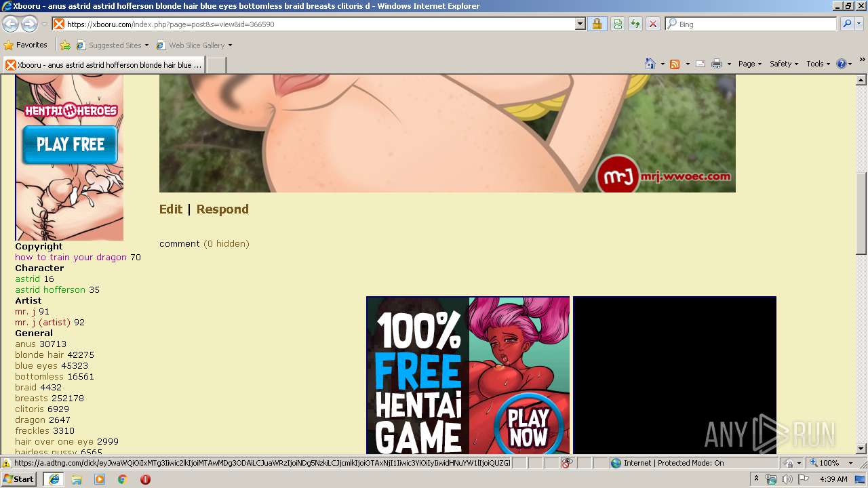Expand the feeds dropdown arrow
Screen dimensions: 868x488
[687, 64]
